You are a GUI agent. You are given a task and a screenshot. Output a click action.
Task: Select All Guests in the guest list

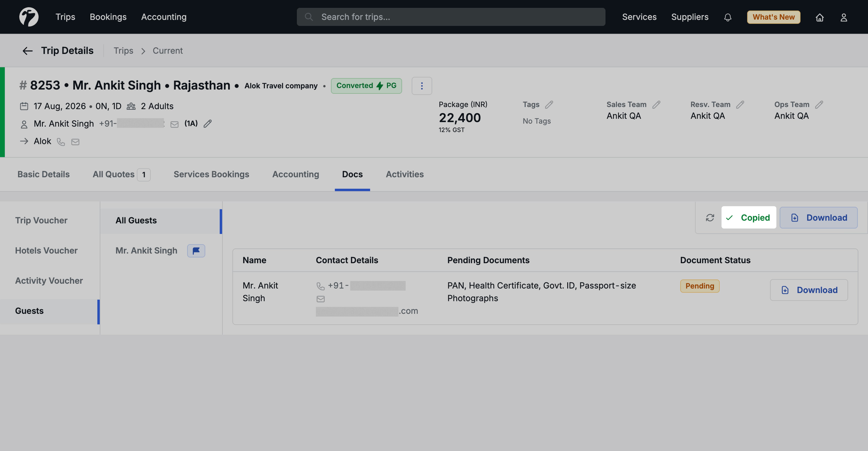pos(161,221)
